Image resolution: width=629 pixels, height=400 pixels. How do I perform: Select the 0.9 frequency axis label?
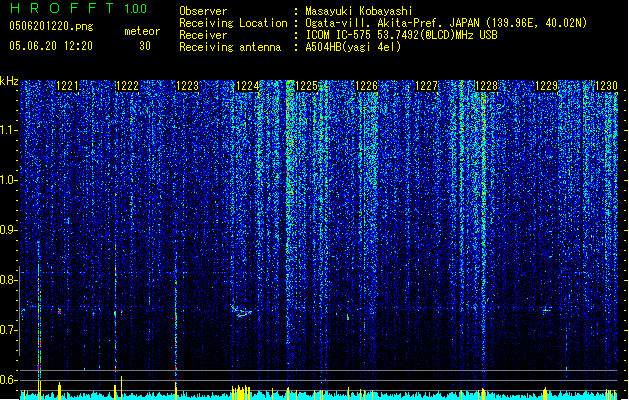[9, 230]
